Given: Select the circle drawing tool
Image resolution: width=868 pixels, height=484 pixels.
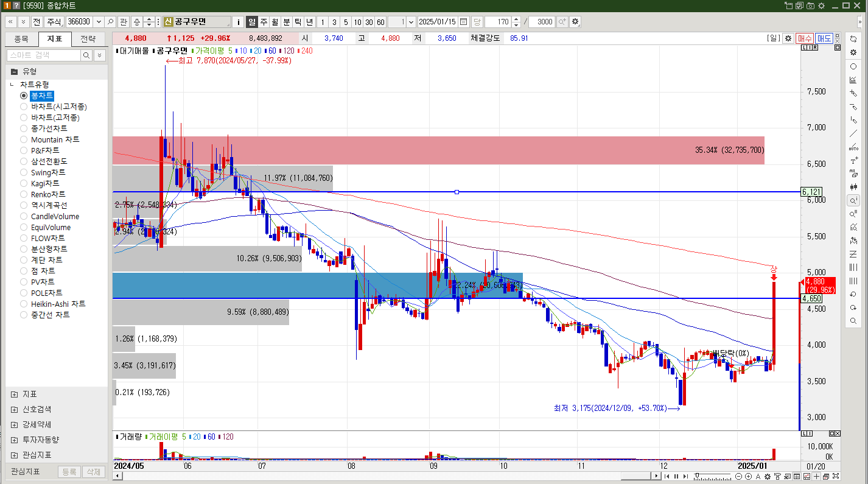Looking at the screenshot, I should [x=853, y=66].
